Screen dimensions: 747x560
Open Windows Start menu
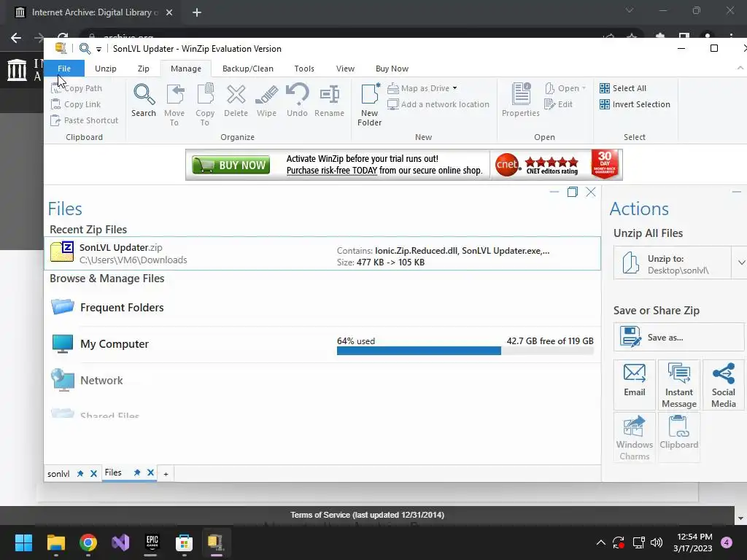tap(23, 542)
